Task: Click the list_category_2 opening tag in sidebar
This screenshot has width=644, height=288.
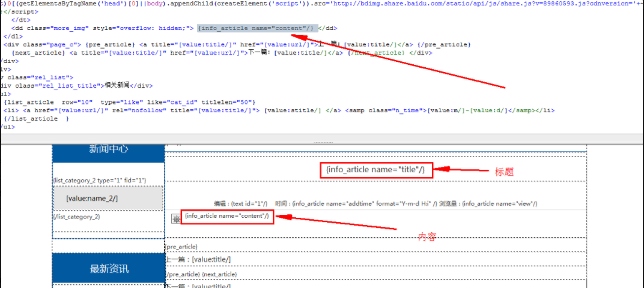Action: (x=100, y=180)
